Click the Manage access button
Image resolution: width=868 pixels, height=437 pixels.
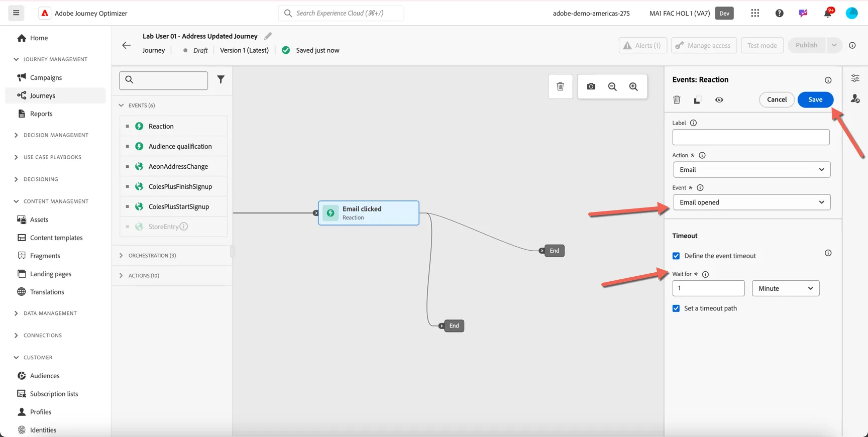tap(704, 45)
